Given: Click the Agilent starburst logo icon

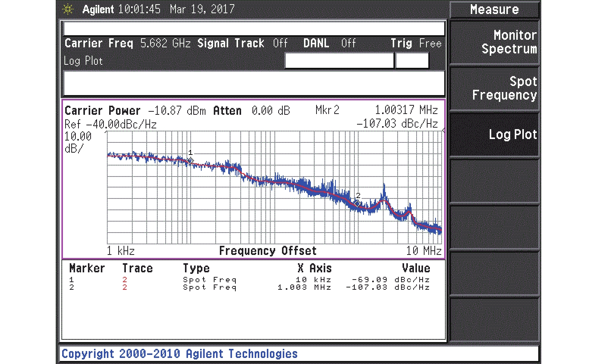Looking at the screenshot, I should [x=68, y=9].
